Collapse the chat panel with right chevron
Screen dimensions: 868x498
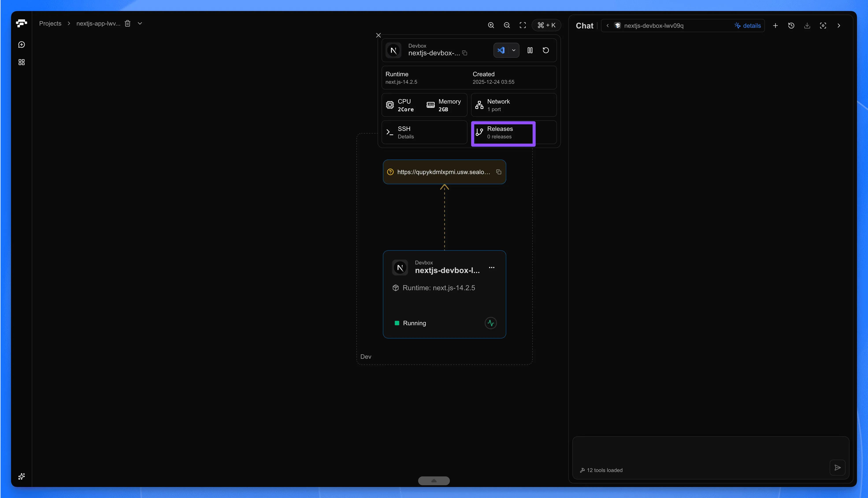click(839, 26)
